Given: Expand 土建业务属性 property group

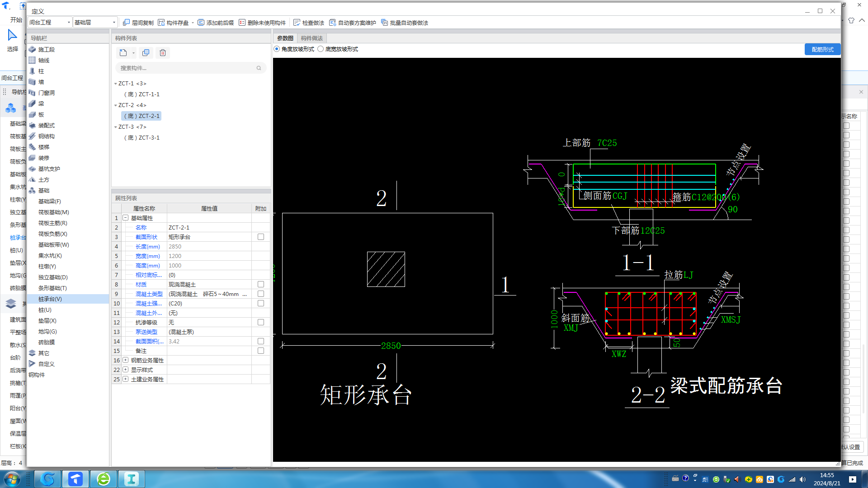Looking at the screenshot, I should click(x=126, y=380).
